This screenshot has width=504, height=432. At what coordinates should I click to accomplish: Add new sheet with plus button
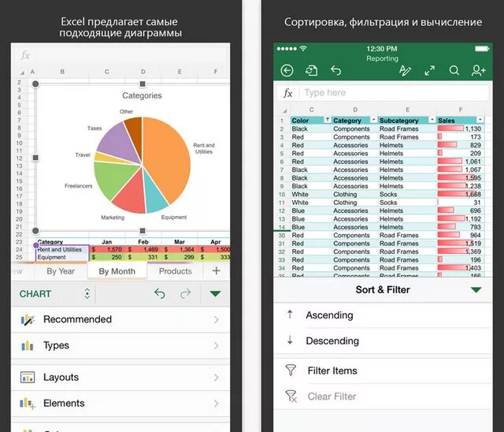217,271
